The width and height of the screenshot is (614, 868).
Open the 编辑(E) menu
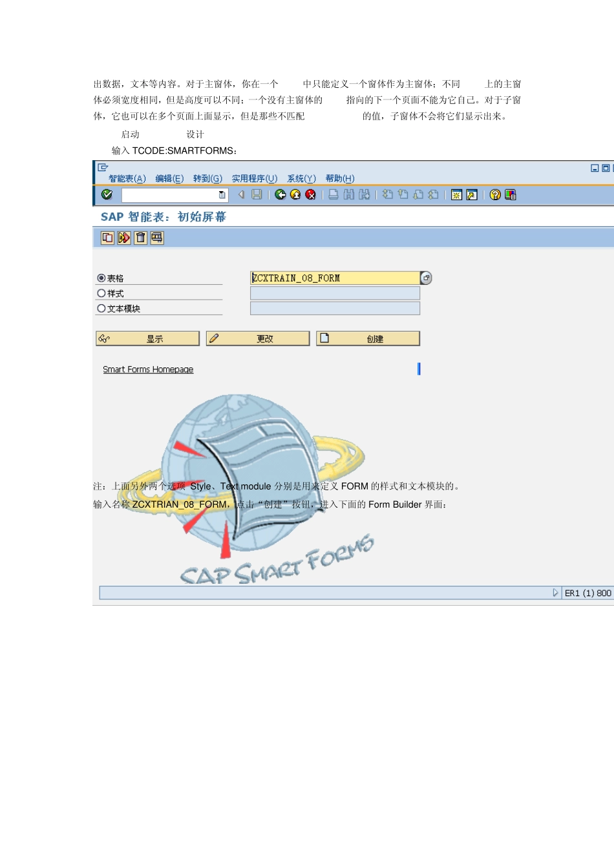169,179
